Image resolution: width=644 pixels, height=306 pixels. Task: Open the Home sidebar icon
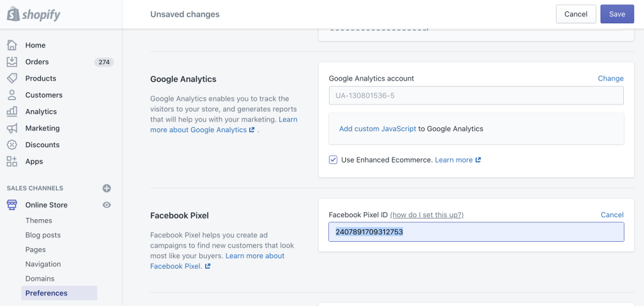click(12, 45)
